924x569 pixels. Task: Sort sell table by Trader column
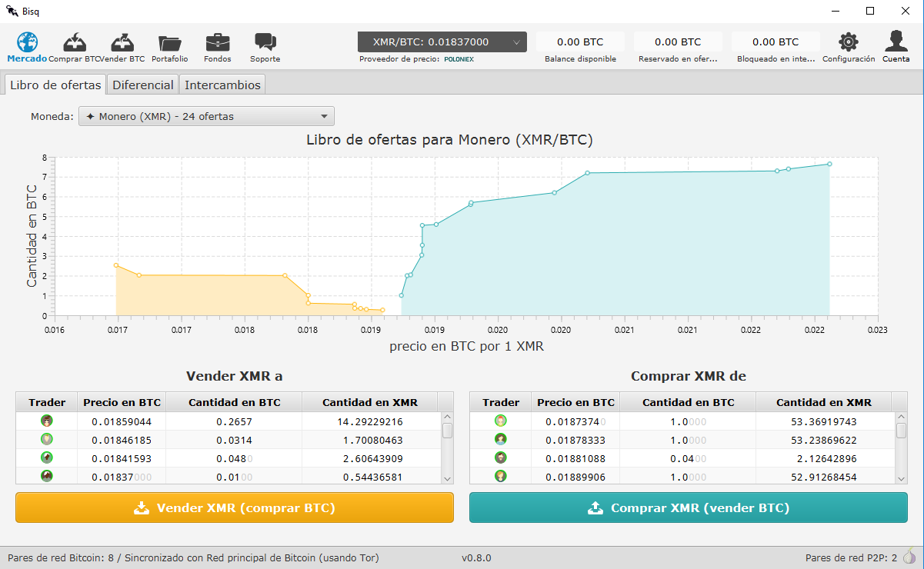pos(47,402)
